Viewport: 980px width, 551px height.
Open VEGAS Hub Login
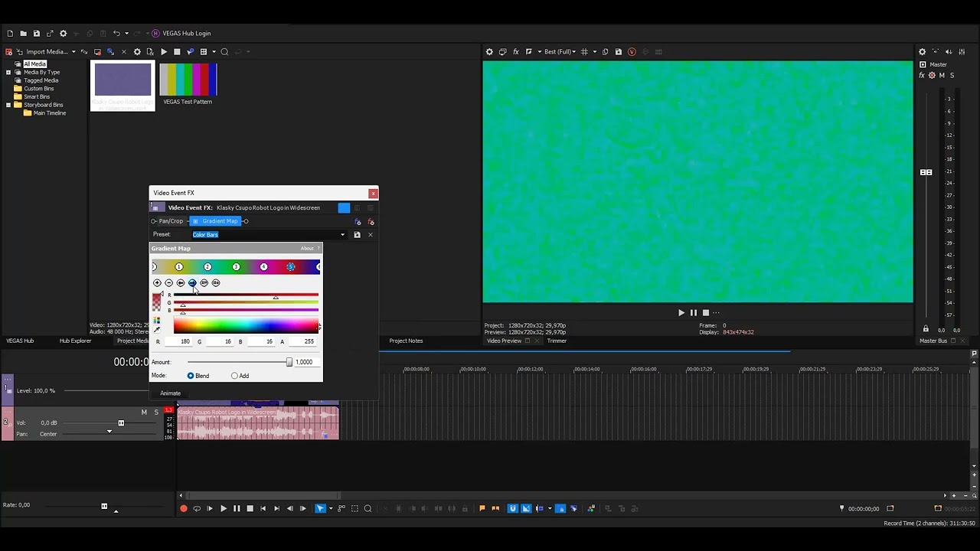pyautogui.click(x=181, y=34)
